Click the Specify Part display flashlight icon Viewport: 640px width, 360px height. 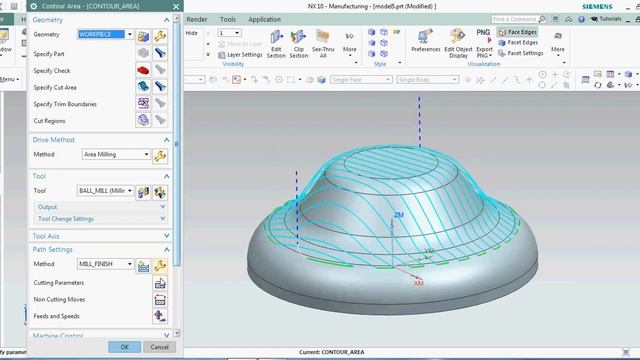coord(160,53)
